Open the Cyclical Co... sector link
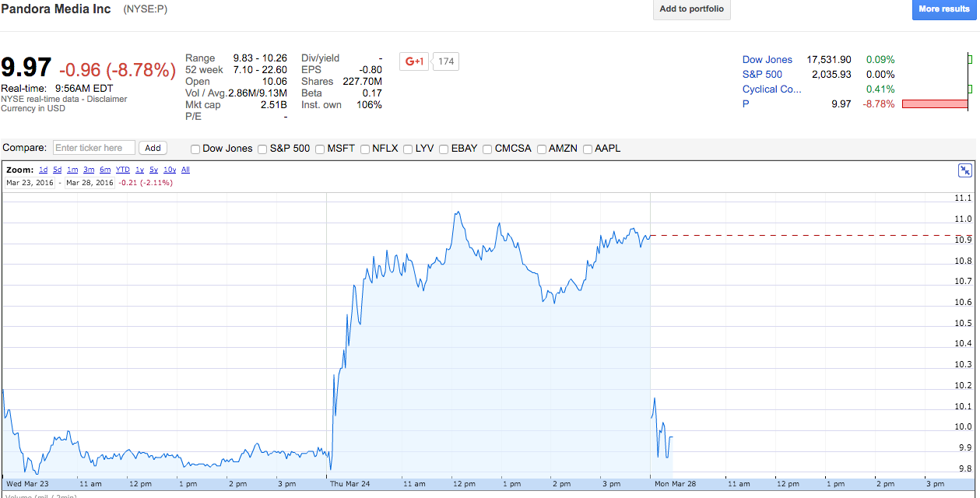 click(x=771, y=89)
